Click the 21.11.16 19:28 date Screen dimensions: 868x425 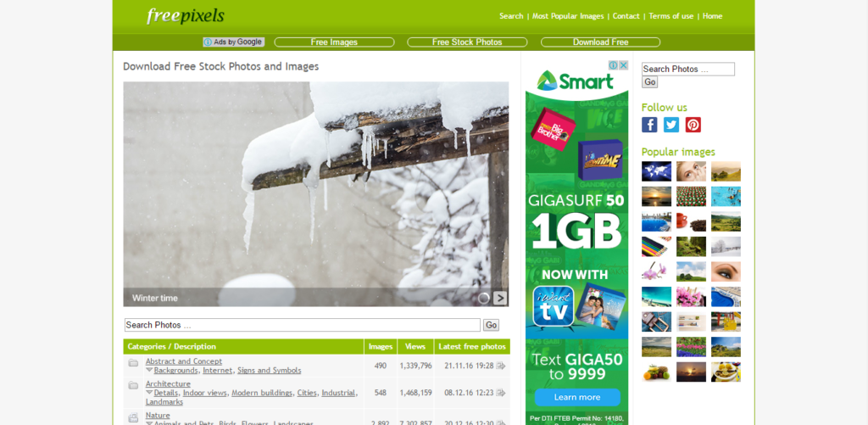[469, 366]
